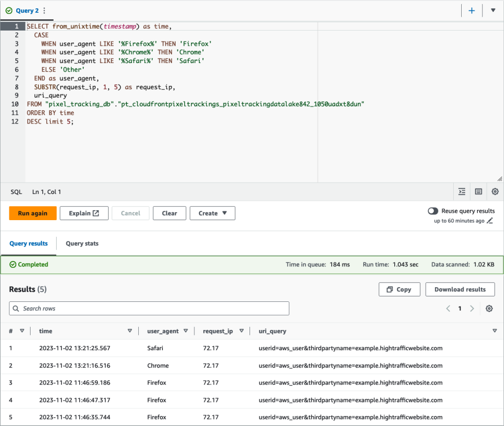Click the Run again button
Image resolution: width=504 pixels, height=426 pixels.
coord(32,213)
